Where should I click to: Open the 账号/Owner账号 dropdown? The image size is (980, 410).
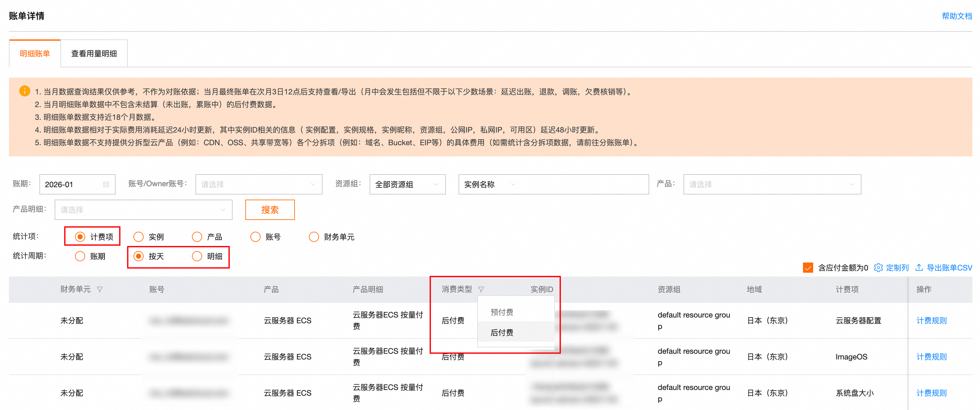tap(259, 184)
